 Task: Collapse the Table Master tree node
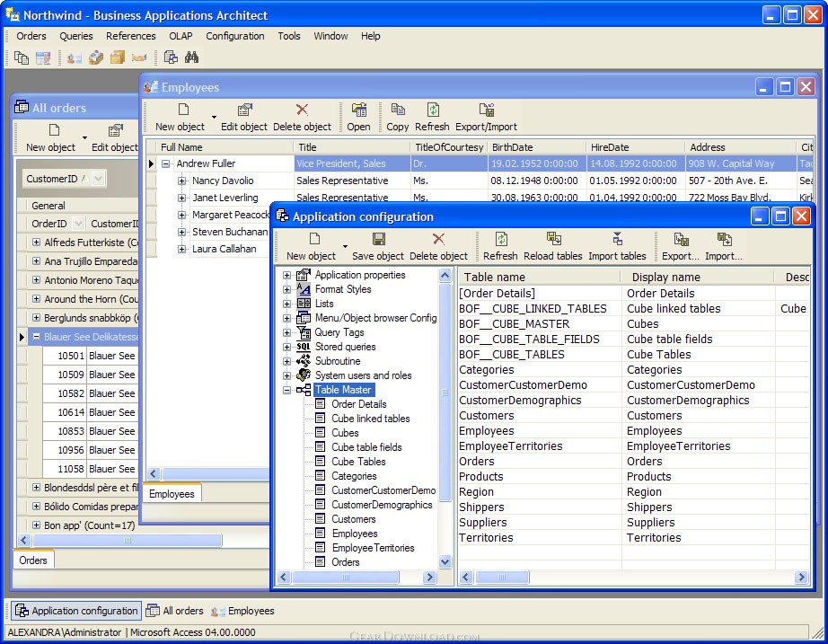tap(286, 390)
